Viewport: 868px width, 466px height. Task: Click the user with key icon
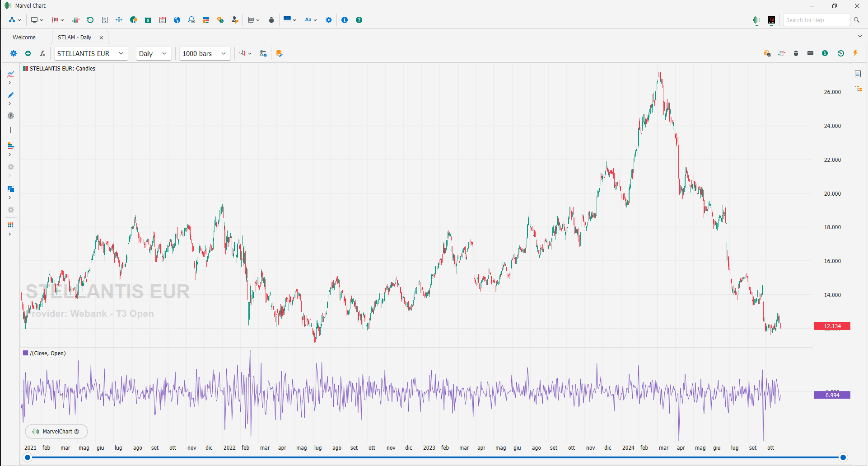pos(235,20)
